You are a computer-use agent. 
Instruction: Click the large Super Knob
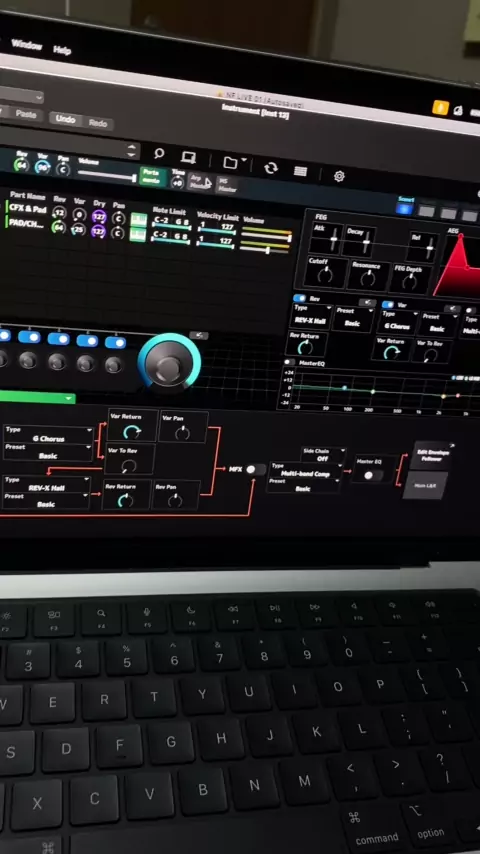coord(169,364)
